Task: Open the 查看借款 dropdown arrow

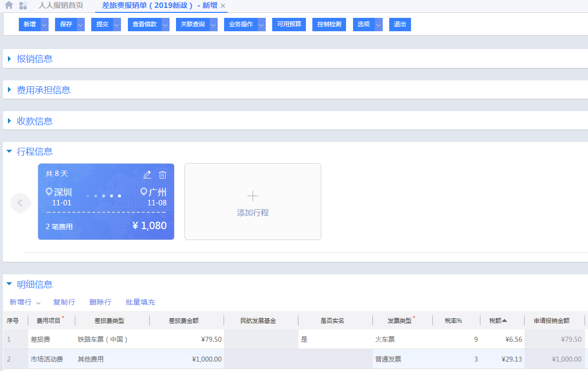Action: point(166,24)
